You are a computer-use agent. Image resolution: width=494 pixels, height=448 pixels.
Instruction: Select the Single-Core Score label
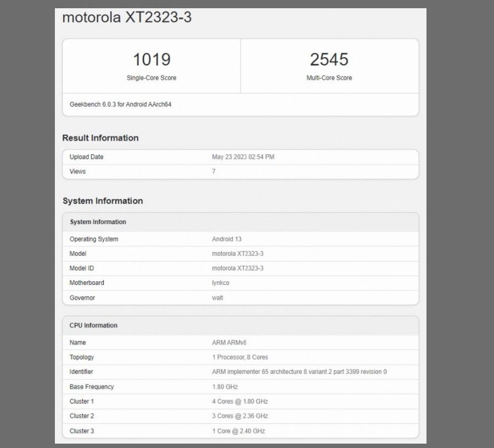[x=151, y=78]
